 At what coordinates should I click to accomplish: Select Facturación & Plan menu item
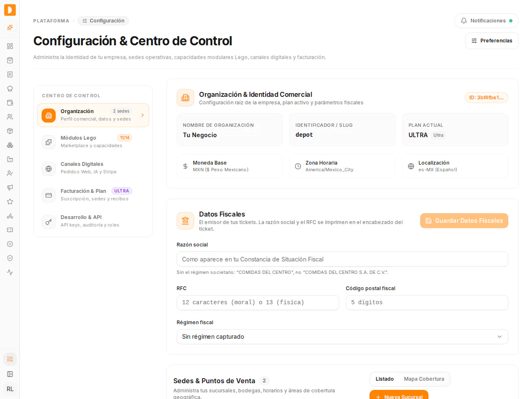pyautogui.click(x=93, y=195)
